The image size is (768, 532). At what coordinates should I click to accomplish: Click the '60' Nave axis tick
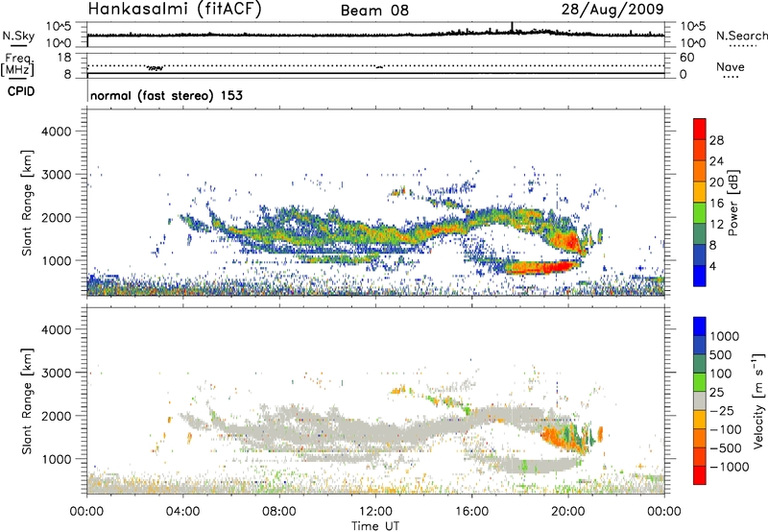686,58
